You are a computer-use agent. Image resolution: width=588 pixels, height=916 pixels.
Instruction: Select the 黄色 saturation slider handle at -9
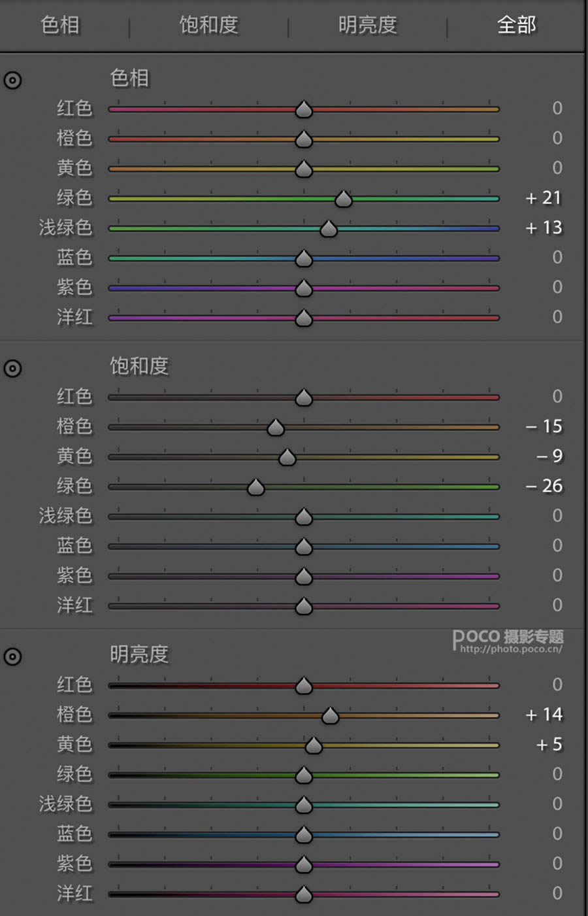(286, 457)
